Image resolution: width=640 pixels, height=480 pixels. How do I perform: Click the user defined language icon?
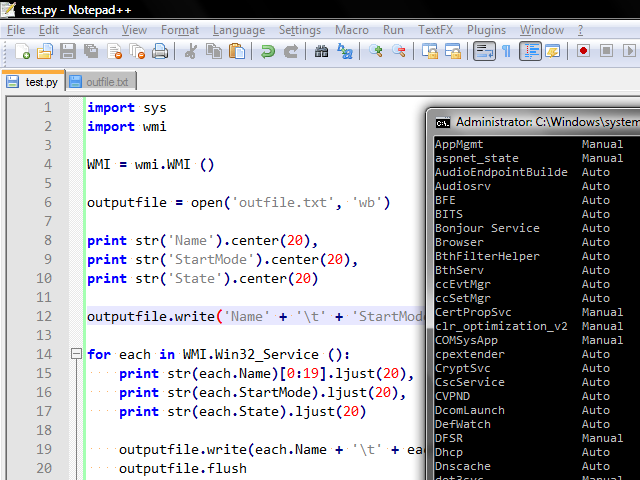click(553, 51)
